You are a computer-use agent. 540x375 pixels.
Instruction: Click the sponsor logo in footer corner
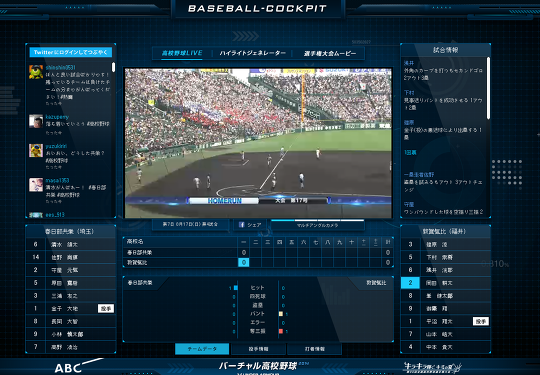[433, 367]
